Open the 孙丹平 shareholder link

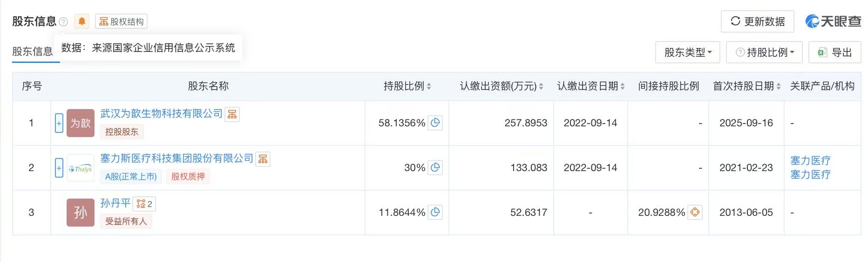pyautogui.click(x=115, y=203)
